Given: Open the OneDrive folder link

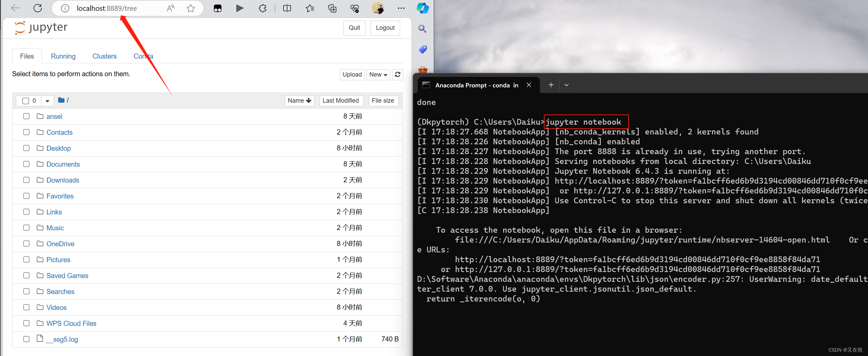Looking at the screenshot, I should (x=60, y=244).
